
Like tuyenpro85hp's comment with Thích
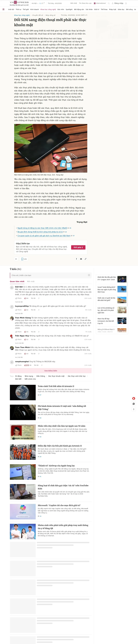pyautogui.click(x=18, y=310)
